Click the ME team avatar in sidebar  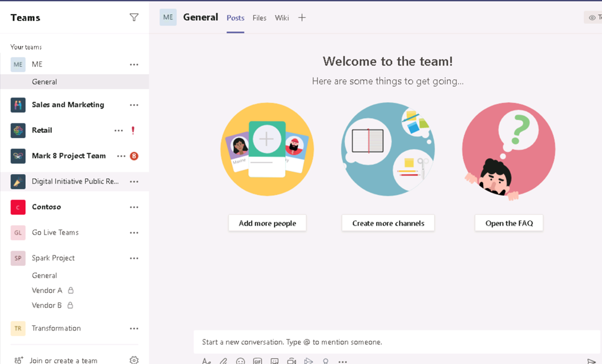pyautogui.click(x=18, y=65)
